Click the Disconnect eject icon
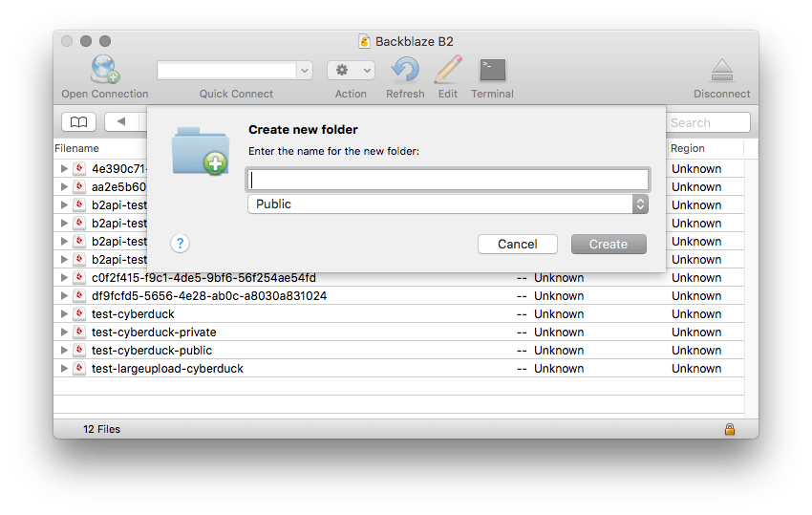The height and width of the screenshot is (515, 812). tap(722, 70)
